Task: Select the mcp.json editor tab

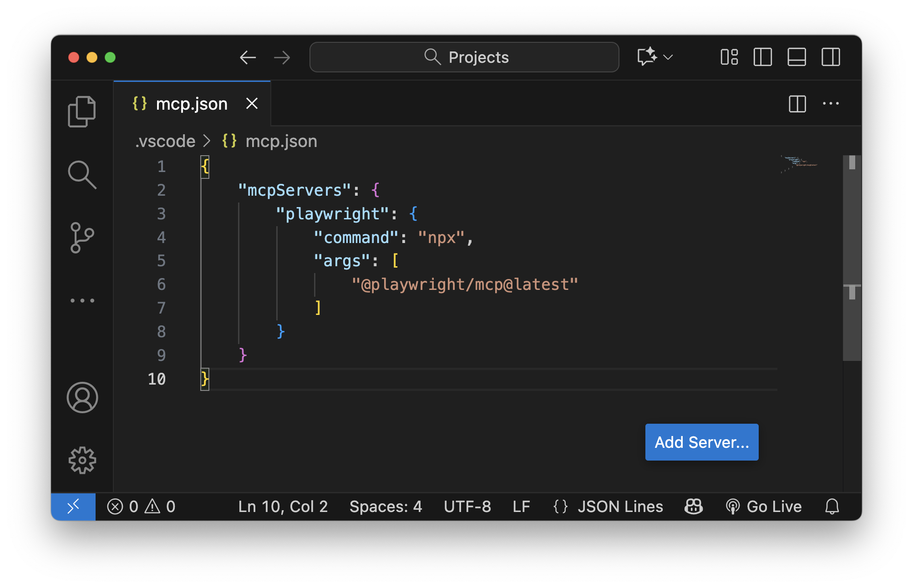Action: click(191, 104)
